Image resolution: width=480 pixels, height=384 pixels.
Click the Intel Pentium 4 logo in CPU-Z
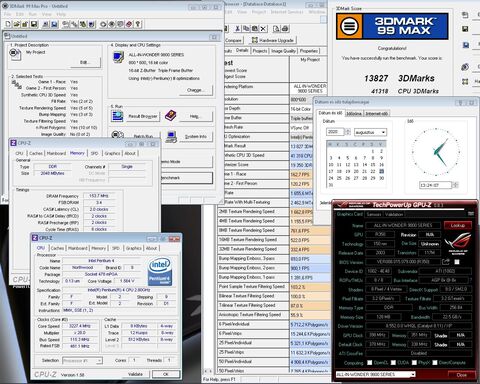160,271
